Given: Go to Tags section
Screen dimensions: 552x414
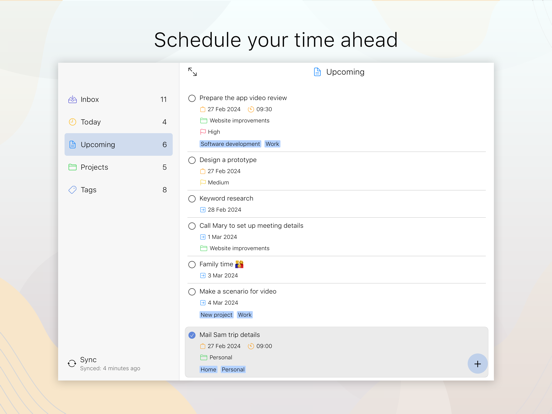Looking at the screenshot, I should (119, 190).
